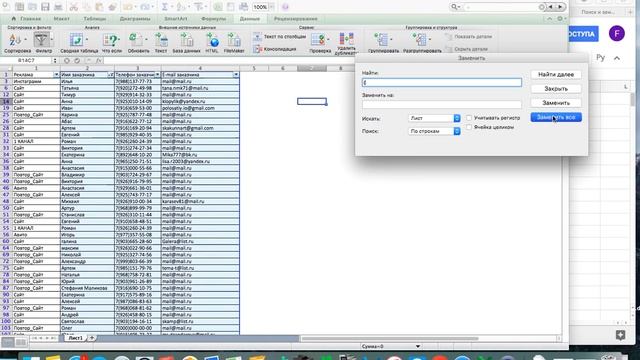This screenshot has height=360, width=640.
Task: Click Закрыть button in dialog
Action: coord(556,89)
